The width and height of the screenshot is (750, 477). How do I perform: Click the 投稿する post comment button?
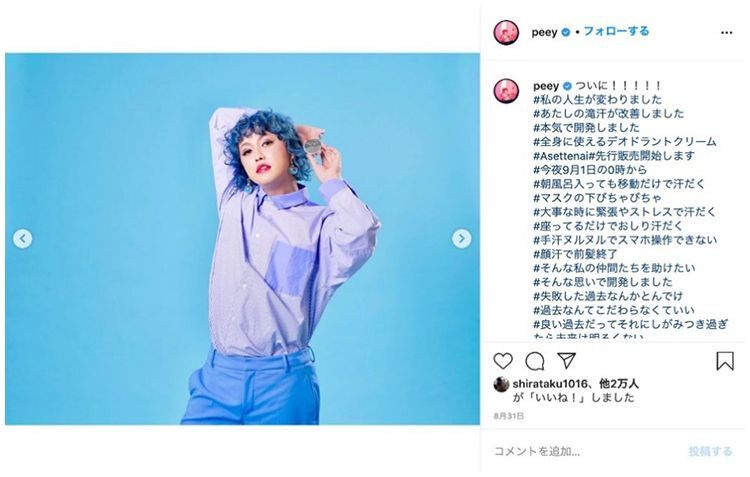tap(710, 451)
